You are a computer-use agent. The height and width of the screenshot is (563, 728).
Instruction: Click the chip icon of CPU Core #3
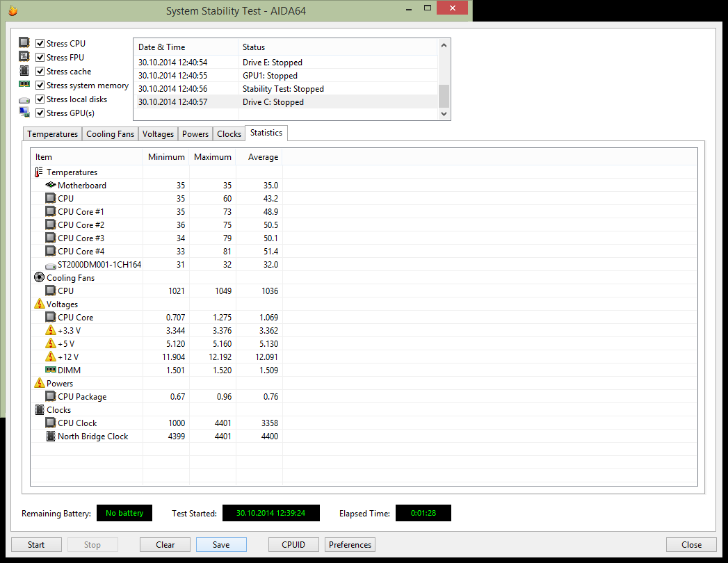click(x=51, y=238)
